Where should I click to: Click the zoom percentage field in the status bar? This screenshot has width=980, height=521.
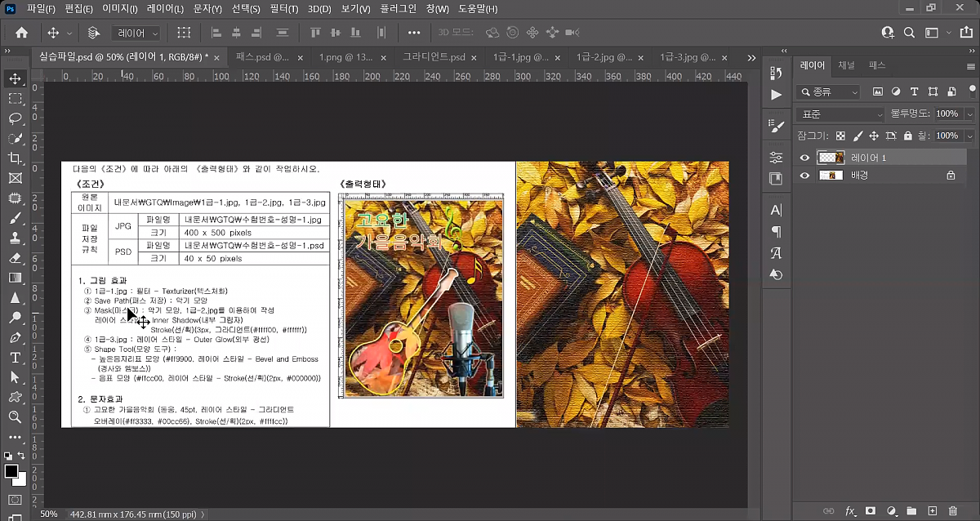pos(49,514)
